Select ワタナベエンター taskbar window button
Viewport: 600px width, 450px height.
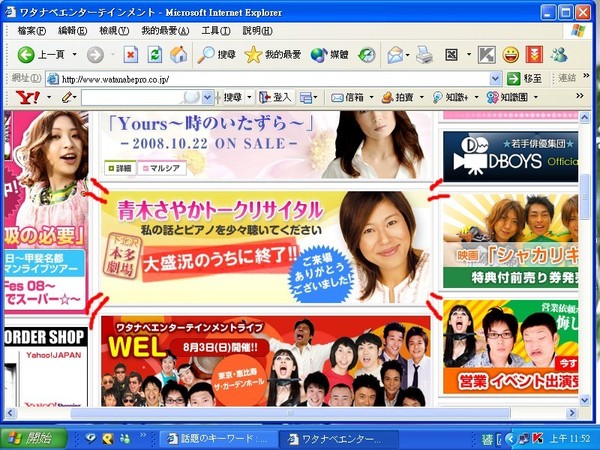click(339, 439)
